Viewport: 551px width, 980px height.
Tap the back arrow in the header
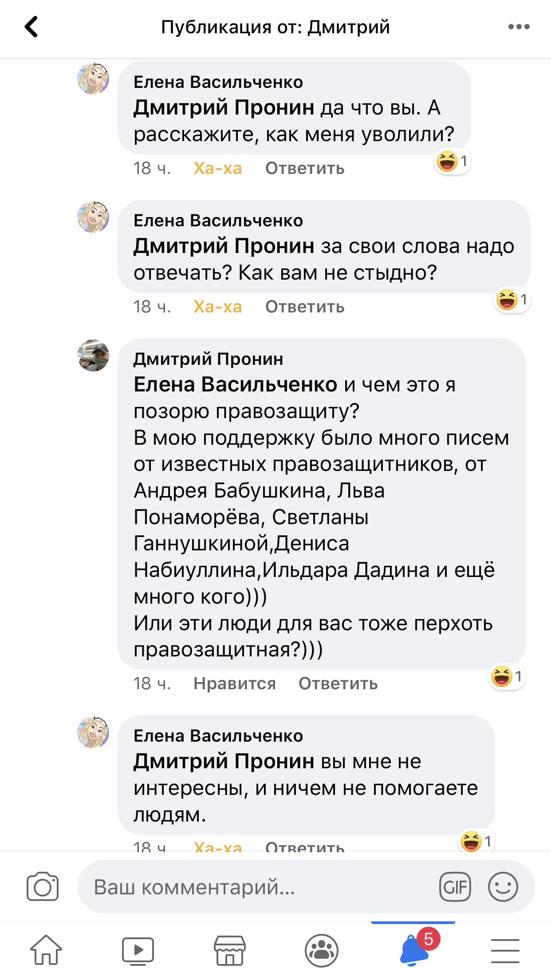pyautogui.click(x=31, y=27)
